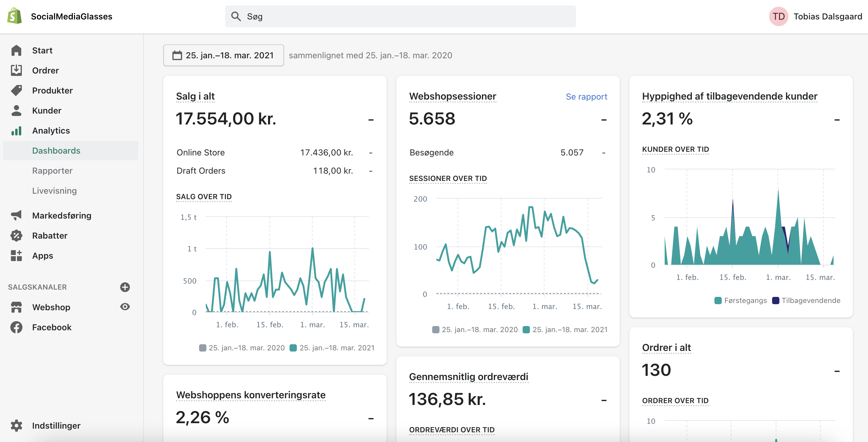The height and width of the screenshot is (442, 868).
Task: Click the Rabatter discount badge icon
Action: point(16,235)
